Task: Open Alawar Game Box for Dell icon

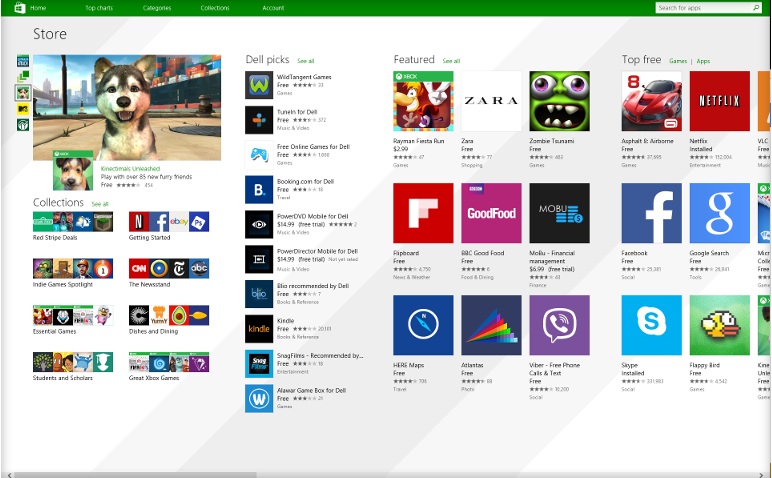Action: click(259, 398)
